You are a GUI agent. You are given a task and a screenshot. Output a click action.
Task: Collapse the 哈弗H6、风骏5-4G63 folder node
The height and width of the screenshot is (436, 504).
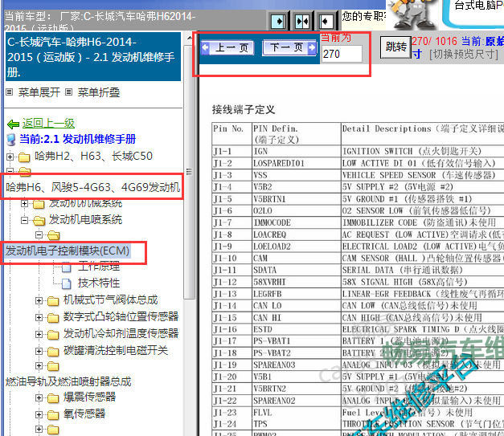pos(10,171)
